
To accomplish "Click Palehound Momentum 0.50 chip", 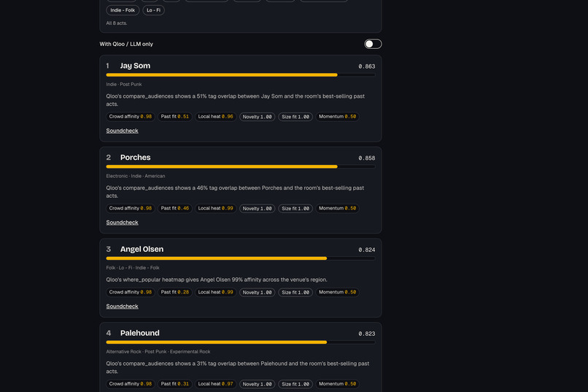I will (338, 384).
